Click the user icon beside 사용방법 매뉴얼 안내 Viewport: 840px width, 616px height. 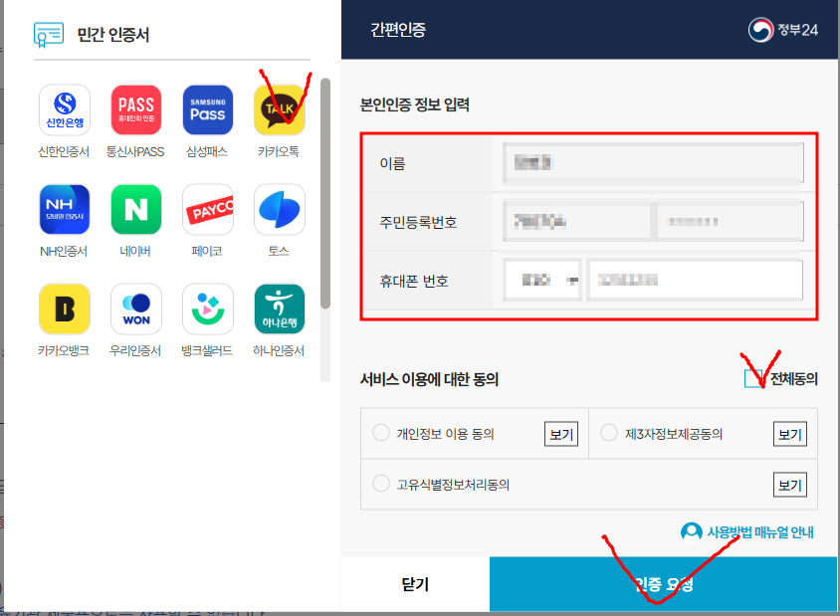[691, 532]
